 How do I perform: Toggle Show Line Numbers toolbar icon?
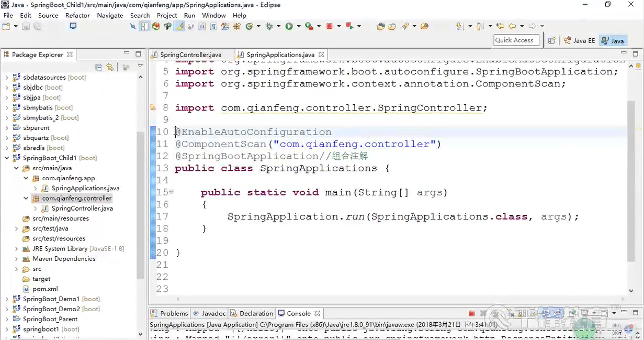145,26
